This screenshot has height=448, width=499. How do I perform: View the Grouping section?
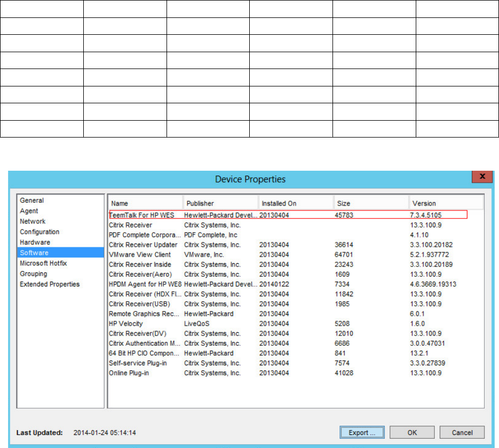(33, 274)
